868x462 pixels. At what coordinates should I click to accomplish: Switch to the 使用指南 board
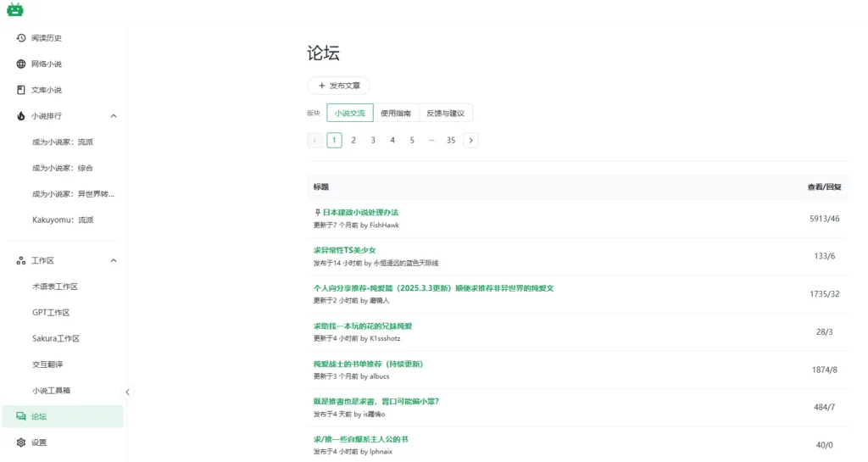396,113
